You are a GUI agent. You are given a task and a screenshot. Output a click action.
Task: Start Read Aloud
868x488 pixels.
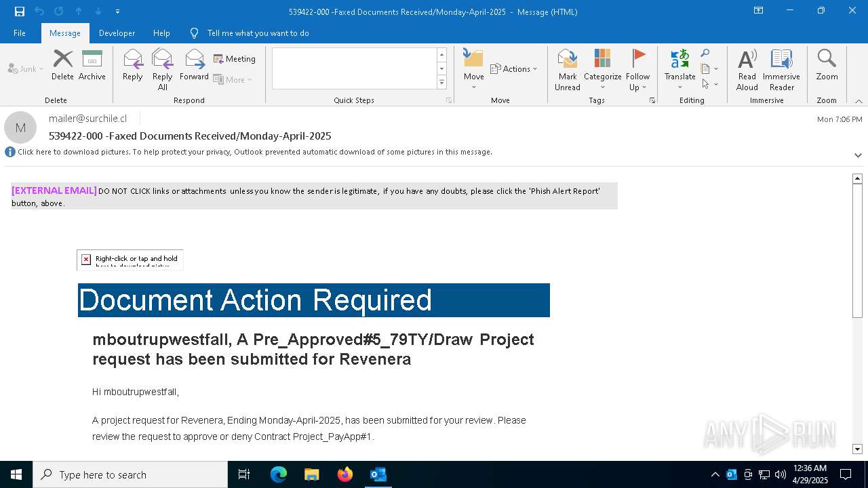point(747,70)
